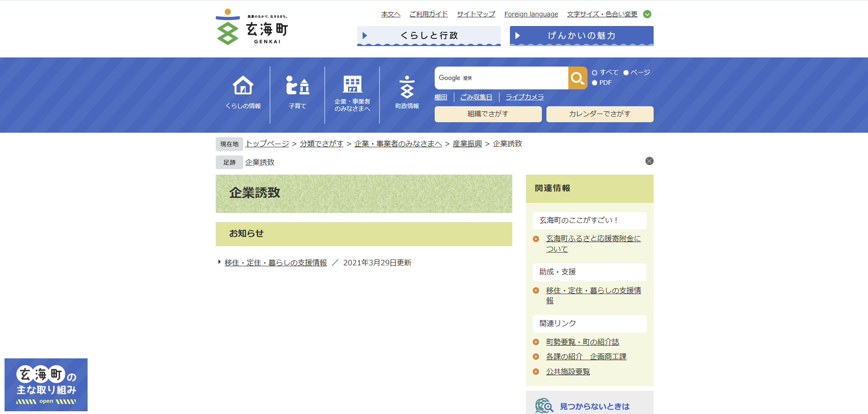Open 企業・事業者のみなさまへ building icon

352,93
